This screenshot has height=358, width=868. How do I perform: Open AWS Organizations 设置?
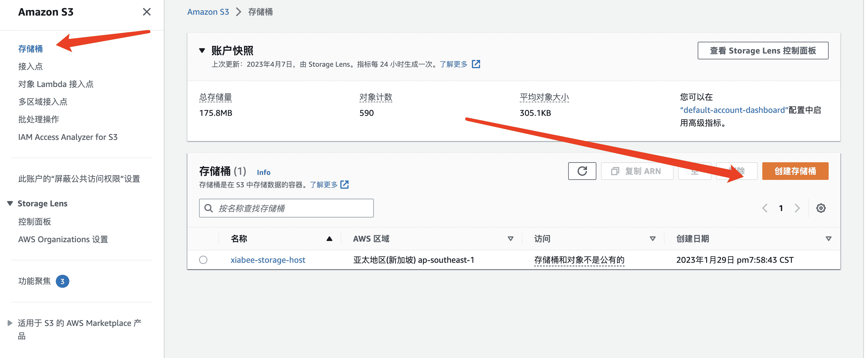[x=63, y=239]
